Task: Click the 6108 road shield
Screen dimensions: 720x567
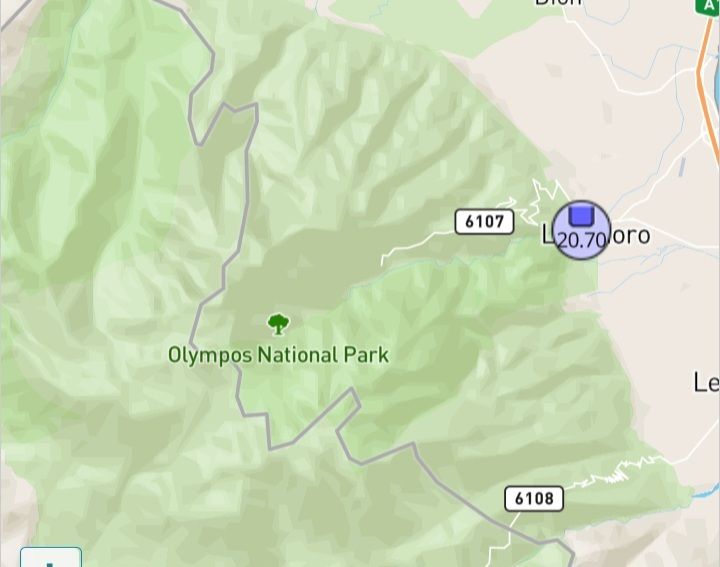Action: coord(534,498)
